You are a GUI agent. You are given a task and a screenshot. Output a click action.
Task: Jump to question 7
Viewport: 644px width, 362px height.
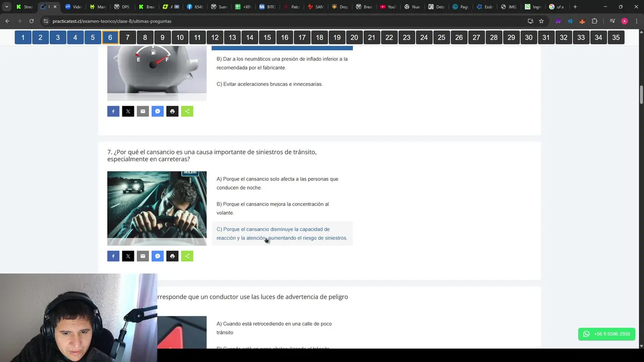tap(127, 37)
